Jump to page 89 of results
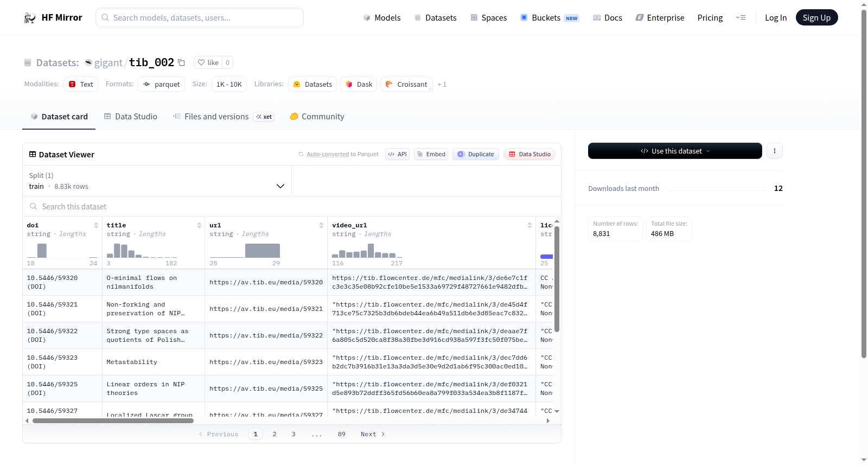This screenshot has height=465, width=868. tap(342, 434)
